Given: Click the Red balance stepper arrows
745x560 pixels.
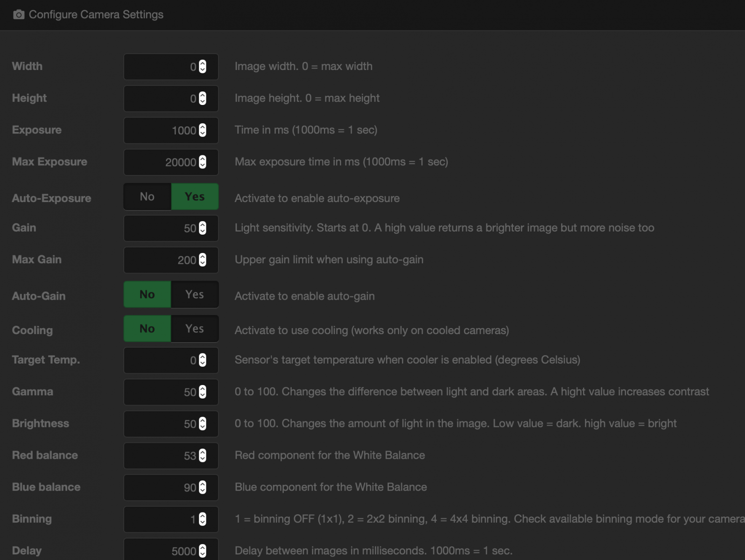Looking at the screenshot, I should [x=203, y=455].
